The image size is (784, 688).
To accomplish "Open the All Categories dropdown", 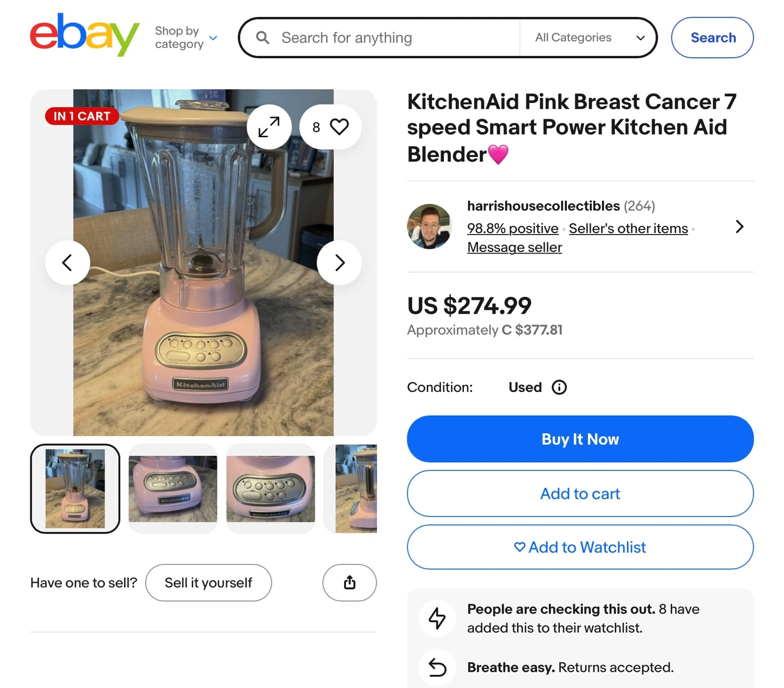I will 589,38.
